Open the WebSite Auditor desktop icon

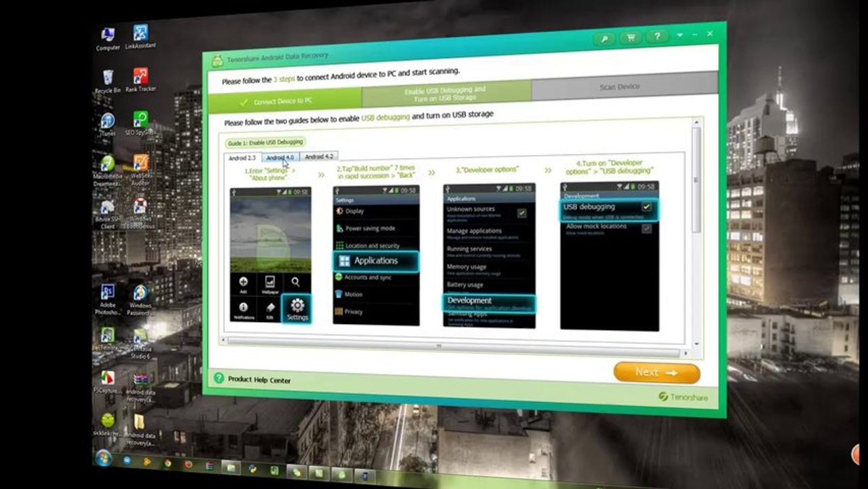click(140, 170)
